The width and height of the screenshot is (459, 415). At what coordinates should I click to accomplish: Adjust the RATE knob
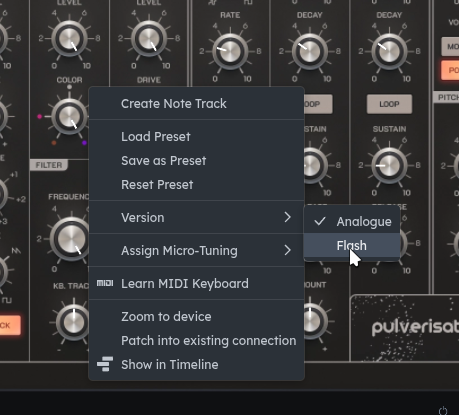[x=230, y=52]
